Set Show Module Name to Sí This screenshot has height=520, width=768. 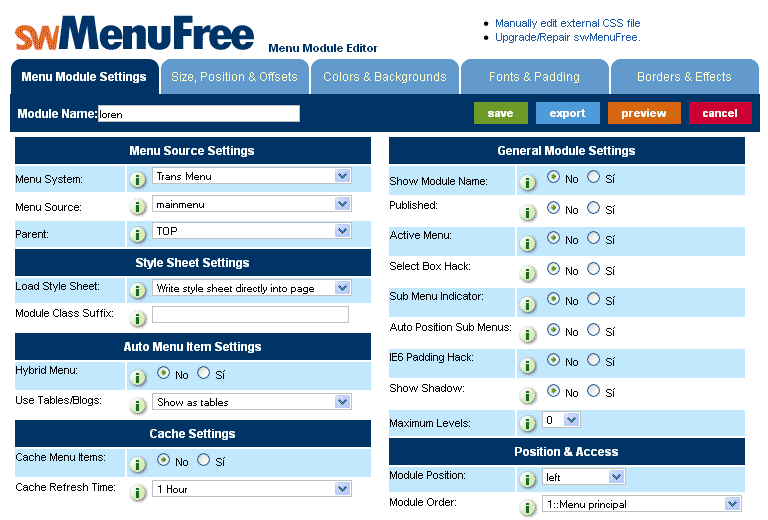pos(593,177)
